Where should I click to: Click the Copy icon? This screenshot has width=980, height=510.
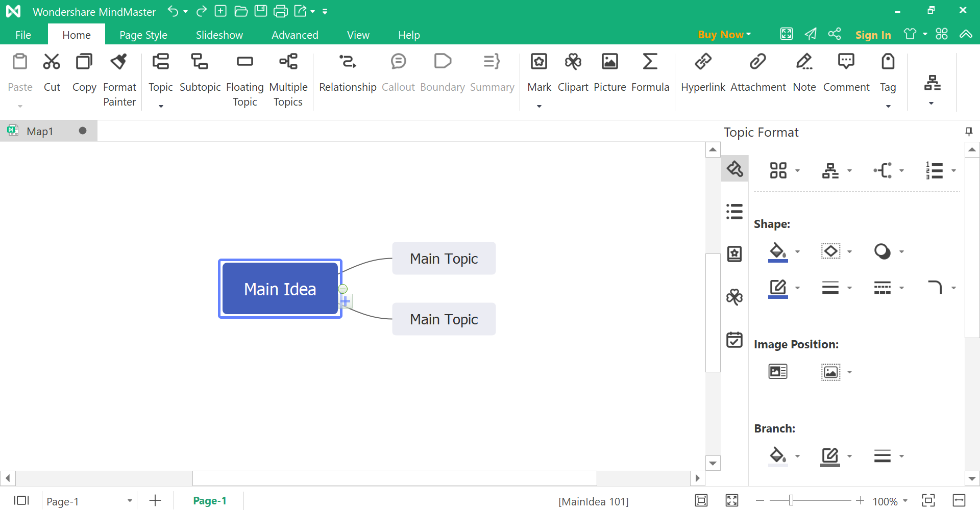click(x=84, y=62)
